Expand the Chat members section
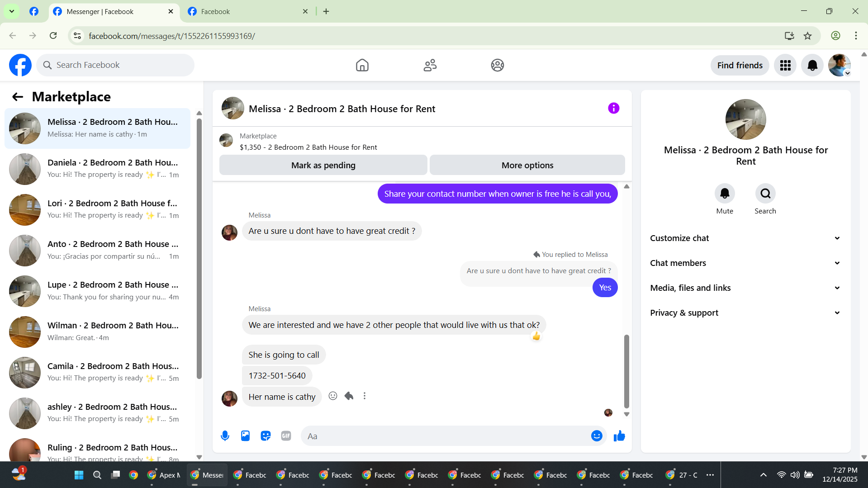Viewport: 868px width, 488px height. 745,263
